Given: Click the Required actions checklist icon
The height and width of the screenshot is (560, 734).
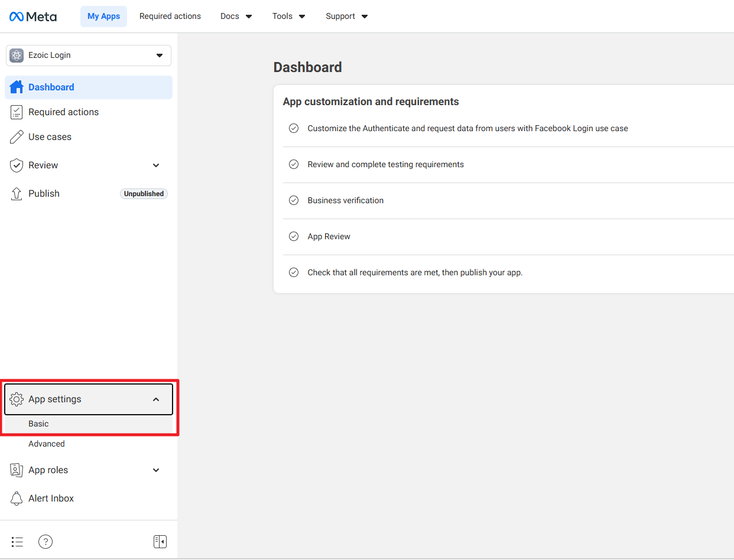Looking at the screenshot, I should [17, 112].
